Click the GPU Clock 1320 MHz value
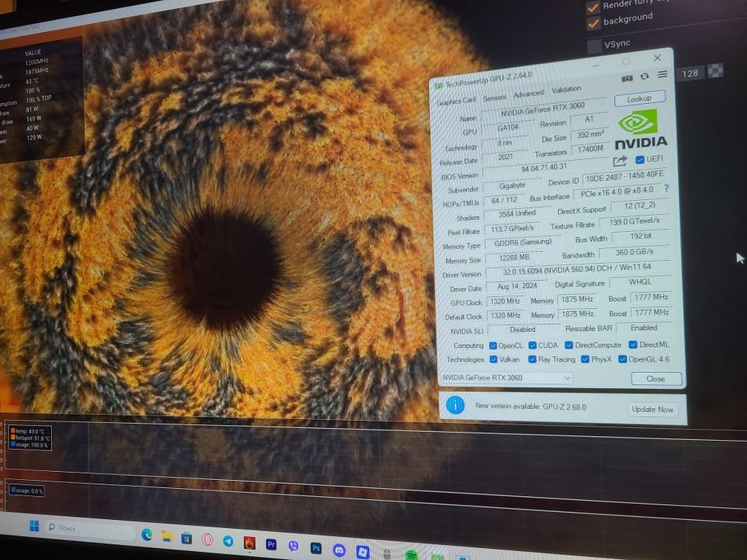Screen dimensions: 747x560 [505, 302]
